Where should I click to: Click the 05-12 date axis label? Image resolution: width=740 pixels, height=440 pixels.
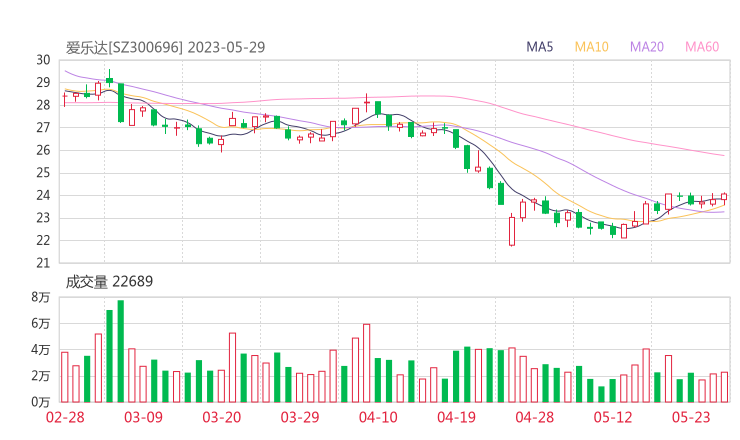pyautogui.click(x=613, y=417)
